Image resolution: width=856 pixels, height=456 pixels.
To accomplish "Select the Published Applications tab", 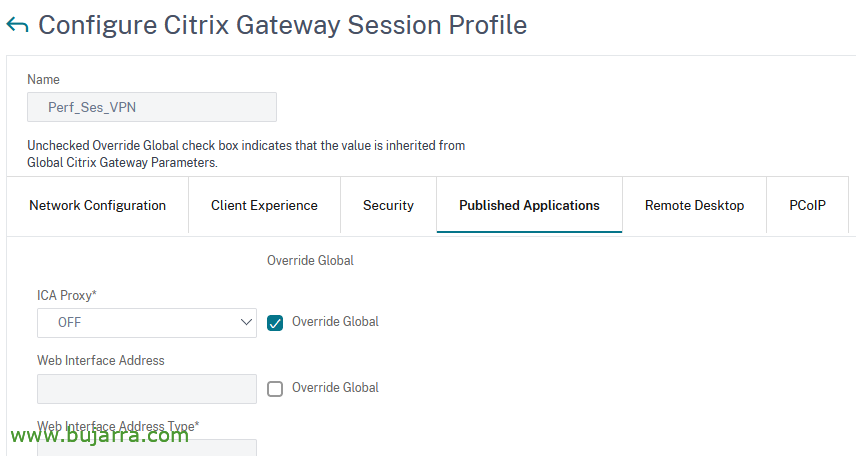I will pyautogui.click(x=529, y=205).
